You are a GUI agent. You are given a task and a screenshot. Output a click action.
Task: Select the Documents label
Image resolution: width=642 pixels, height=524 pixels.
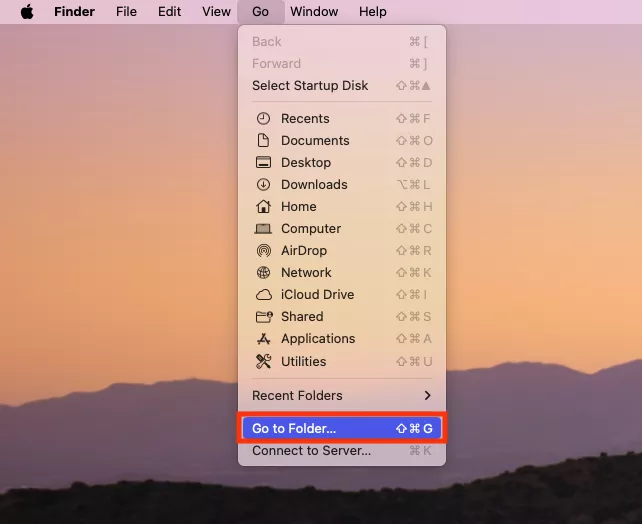(x=315, y=140)
